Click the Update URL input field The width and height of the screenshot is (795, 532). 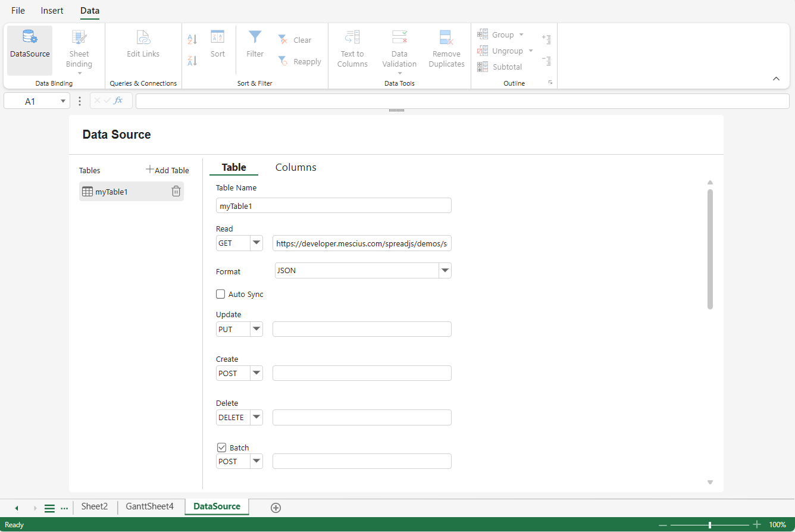[362, 329]
